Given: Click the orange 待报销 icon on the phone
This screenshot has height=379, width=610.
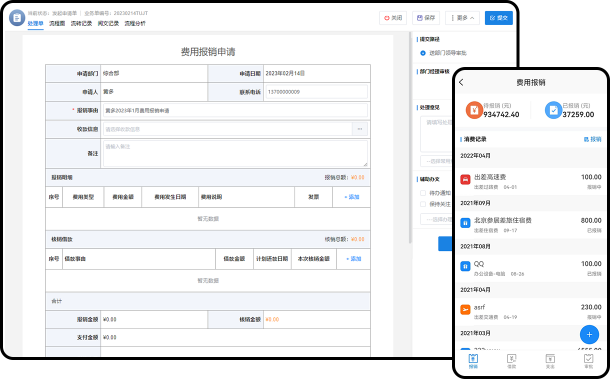Looking at the screenshot, I should 474,110.
